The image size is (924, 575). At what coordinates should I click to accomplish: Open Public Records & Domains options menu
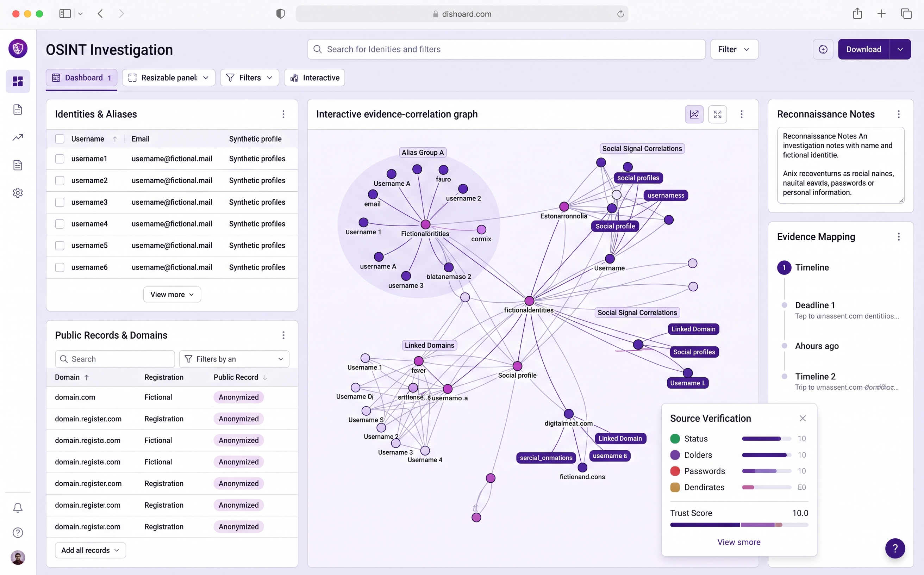coord(283,335)
